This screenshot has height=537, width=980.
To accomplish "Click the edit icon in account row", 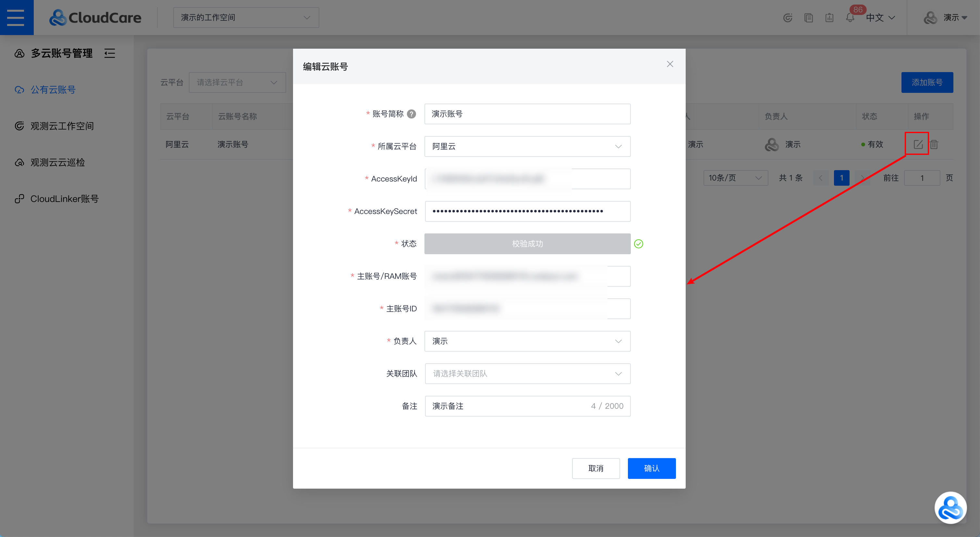I will [918, 144].
